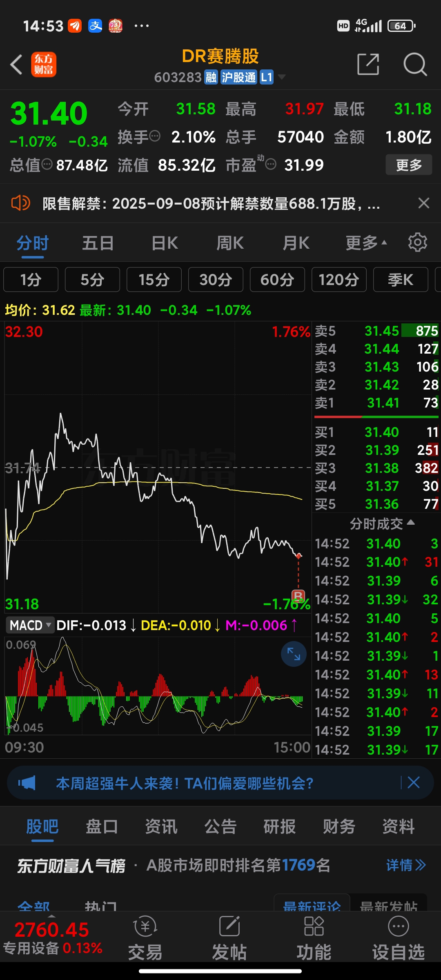
Task: Open the MACD indicator dropdown
Action: tap(30, 625)
